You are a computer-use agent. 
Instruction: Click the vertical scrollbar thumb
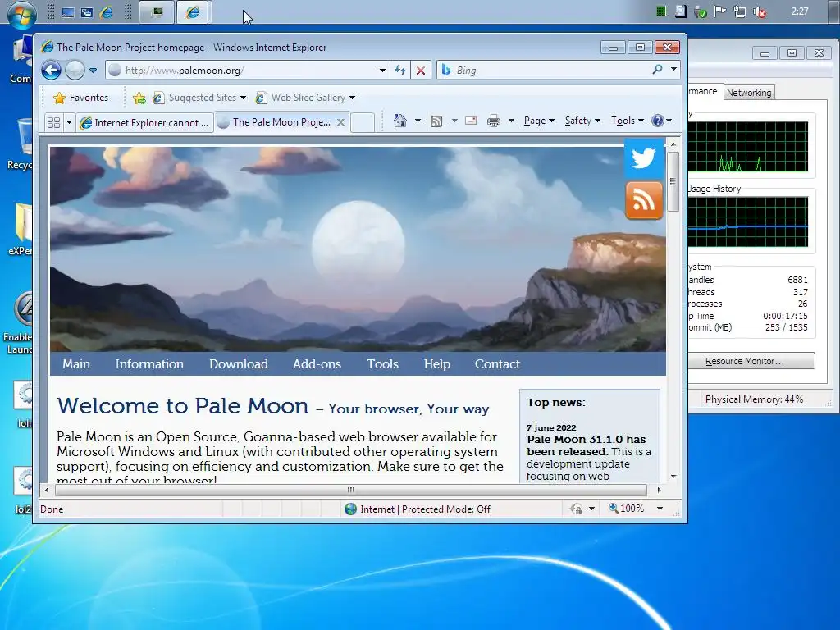673,181
